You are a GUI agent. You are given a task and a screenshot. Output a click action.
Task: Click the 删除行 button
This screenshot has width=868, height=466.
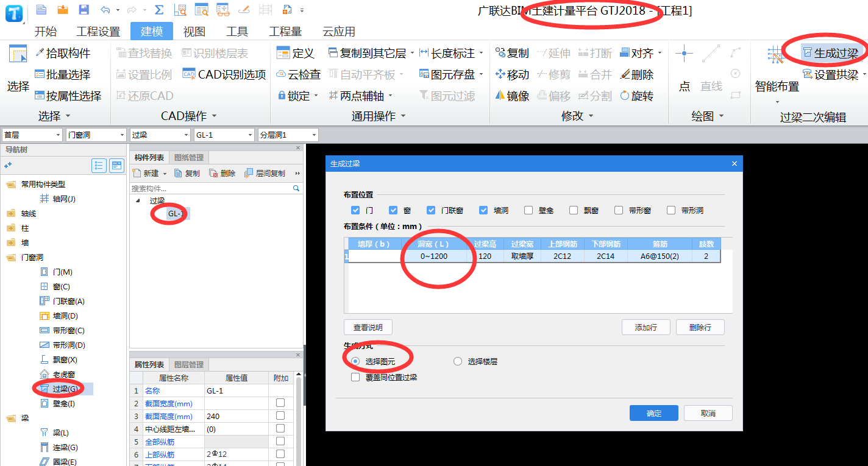click(x=700, y=327)
